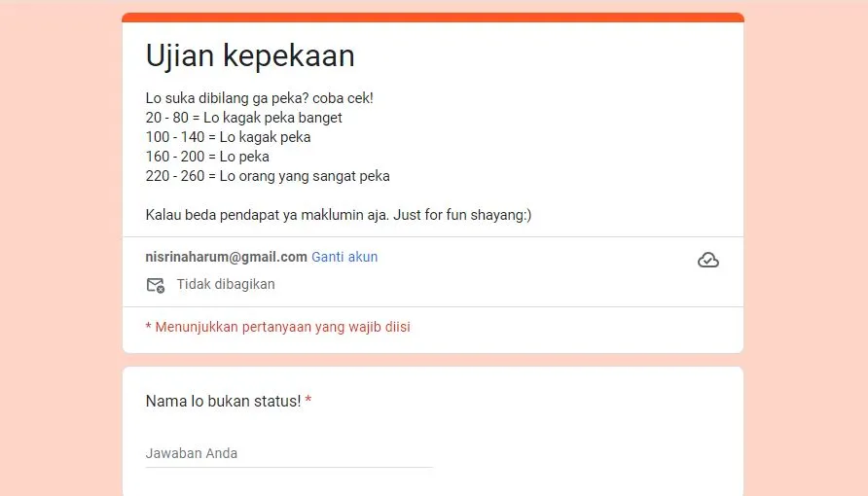868x496 pixels.
Task: Open the Ganti akun link
Action: click(344, 257)
